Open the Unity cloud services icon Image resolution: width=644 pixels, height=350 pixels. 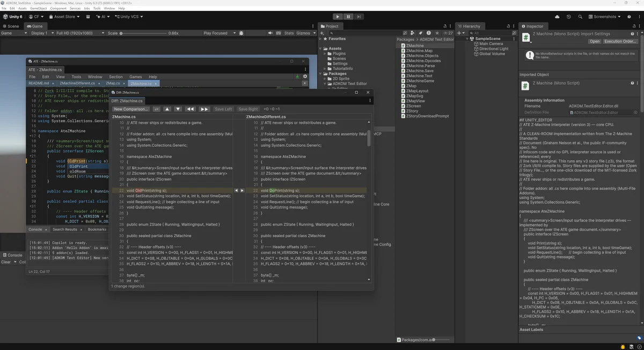coord(557,17)
